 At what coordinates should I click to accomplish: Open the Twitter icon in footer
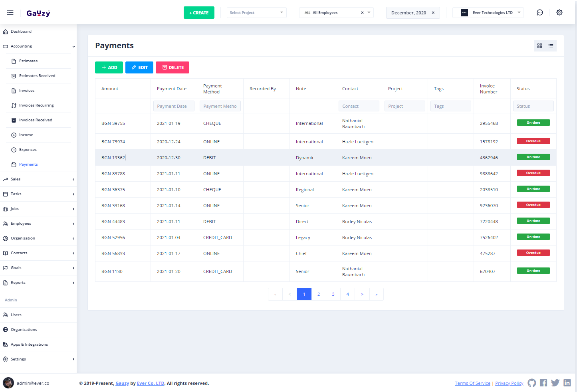point(555,383)
